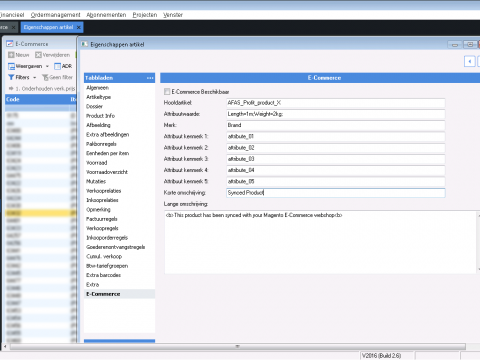Expand the Weergaven dropdown arrow
Screen dimensions: 480x360
[47, 66]
